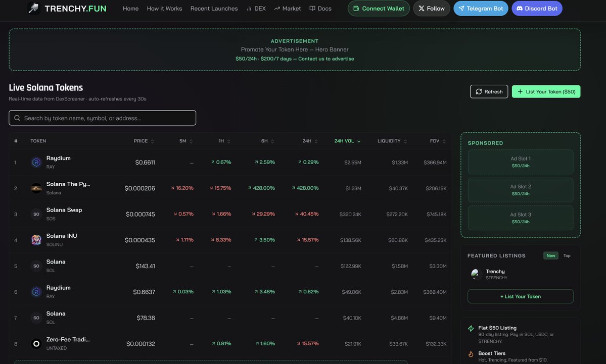The width and height of the screenshot is (606, 364).
Task: Open the Telegram Bot button
Action: click(x=481, y=8)
